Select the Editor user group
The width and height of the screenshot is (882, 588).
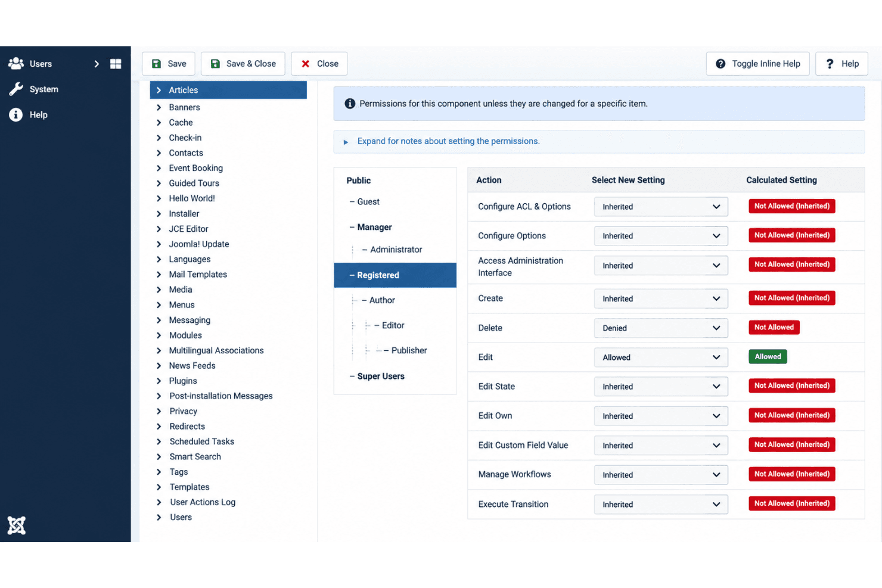(393, 325)
